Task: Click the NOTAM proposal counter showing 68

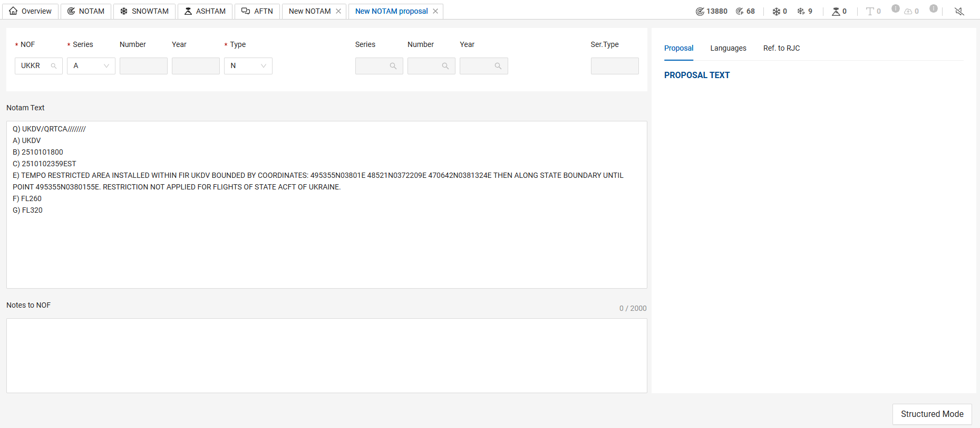Action: (x=745, y=11)
